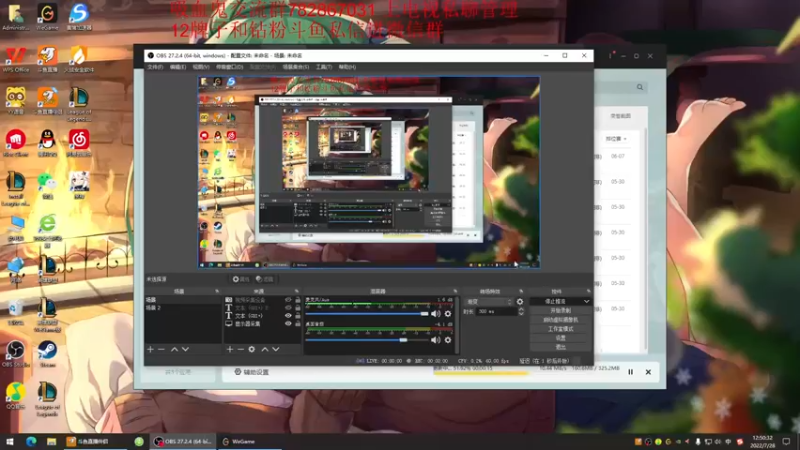This screenshot has height=450, width=800.
Task: Open source properties gear in Sources toolbar
Action: pyautogui.click(x=252, y=349)
